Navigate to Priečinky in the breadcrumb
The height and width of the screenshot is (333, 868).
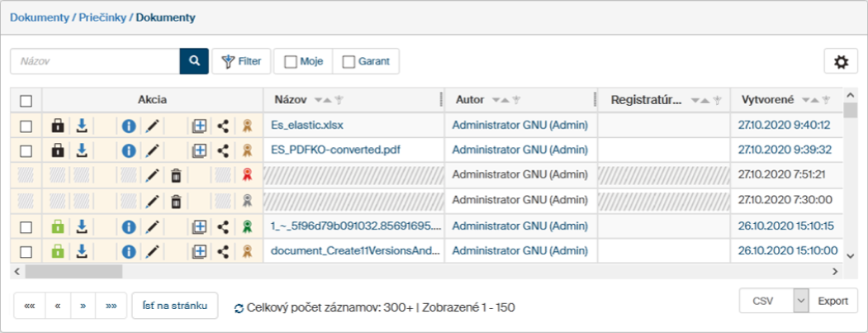click(102, 17)
